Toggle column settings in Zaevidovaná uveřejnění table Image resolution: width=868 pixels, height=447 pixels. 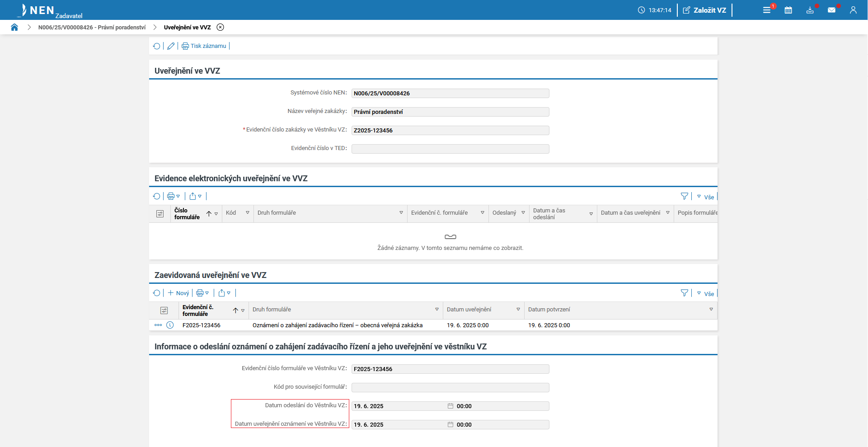pyautogui.click(x=164, y=311)
